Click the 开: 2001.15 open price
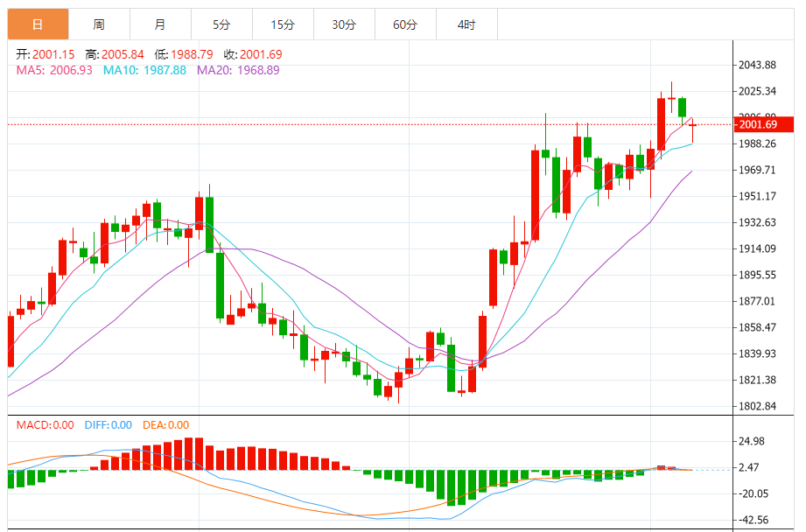This screenshot has height=532, width=806. click(x=46, y=54)
